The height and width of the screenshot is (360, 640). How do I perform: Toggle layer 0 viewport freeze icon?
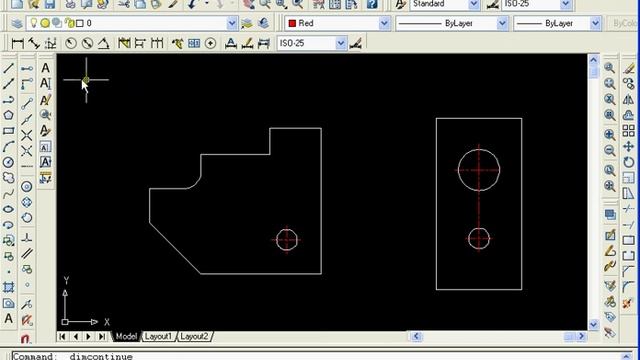click(57, 23)
